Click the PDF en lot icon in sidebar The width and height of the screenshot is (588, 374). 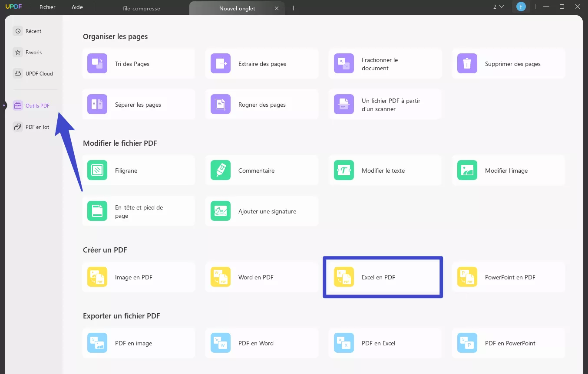tap(18, 127)
